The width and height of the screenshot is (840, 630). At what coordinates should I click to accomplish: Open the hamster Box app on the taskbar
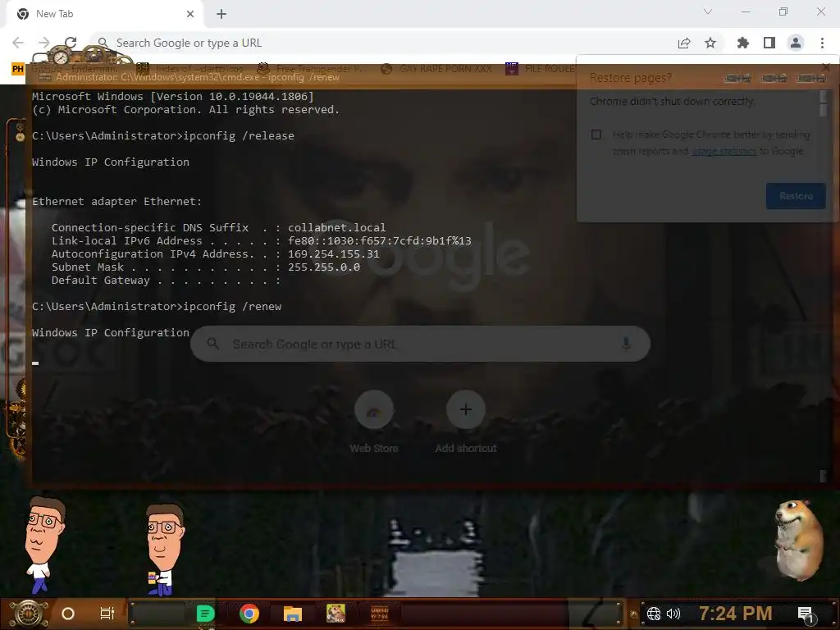(x=336, y=614)
